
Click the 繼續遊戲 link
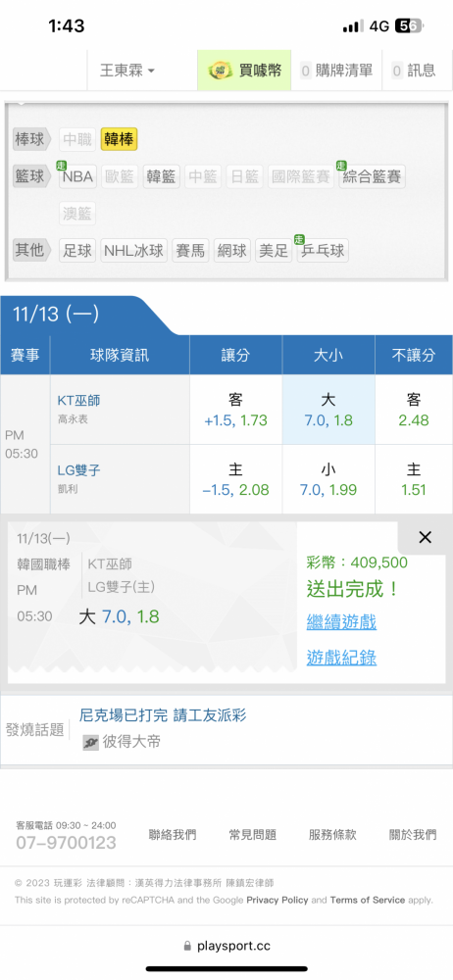coord(341,622)
